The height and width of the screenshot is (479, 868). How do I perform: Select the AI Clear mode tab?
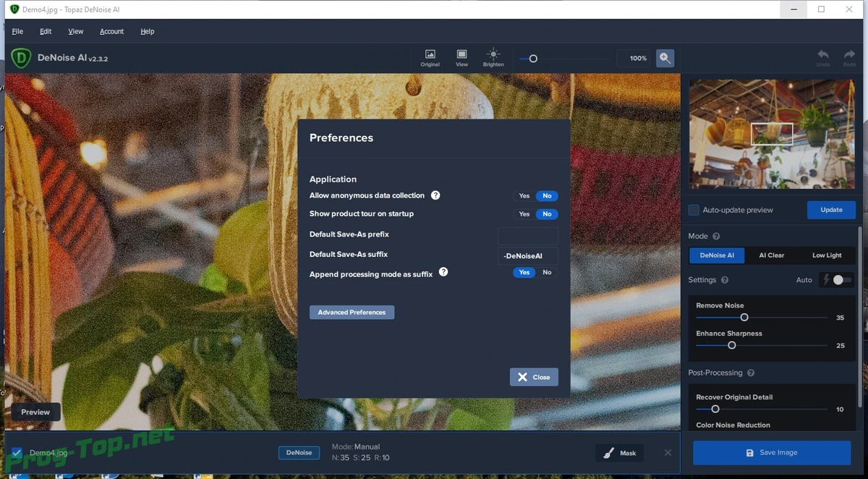(x=771, y=255)
